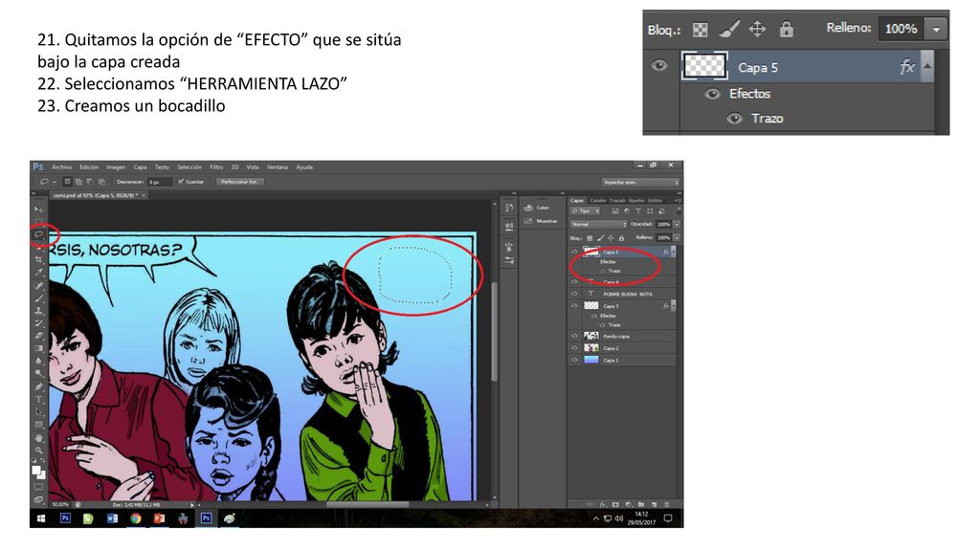980x551 pixels.
Task: Click the add to selection icon
Action: [x=78, y=182]
